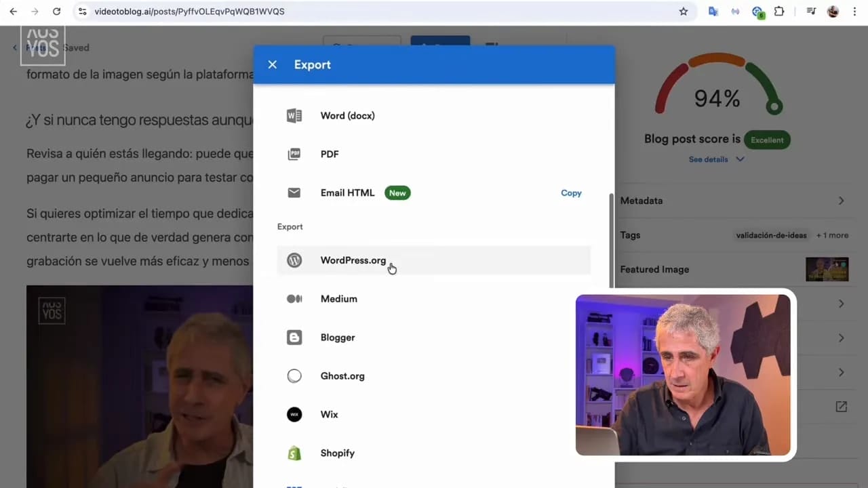Go back in browser history
Screen dimensions: 868x488
(x=13, y=12)
